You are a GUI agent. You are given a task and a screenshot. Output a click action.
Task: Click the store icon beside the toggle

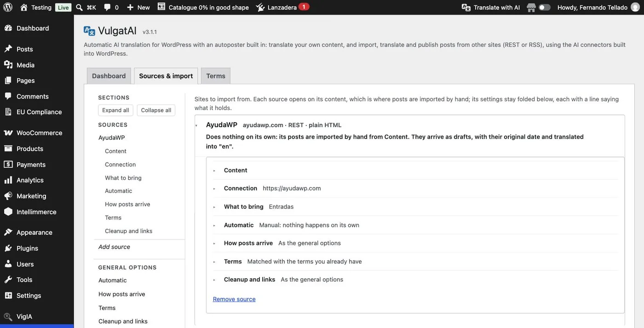point(531,7)
